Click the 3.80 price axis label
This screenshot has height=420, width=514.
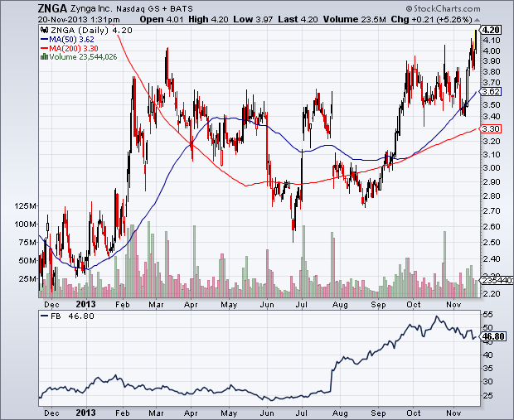click(x=492, y=72)
